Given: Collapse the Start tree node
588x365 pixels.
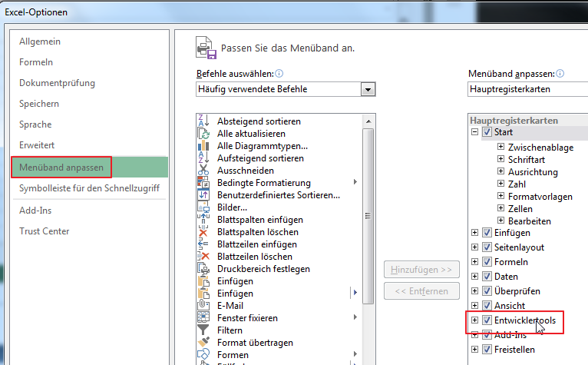Looking at the screenshot, I should pos(474,132).
